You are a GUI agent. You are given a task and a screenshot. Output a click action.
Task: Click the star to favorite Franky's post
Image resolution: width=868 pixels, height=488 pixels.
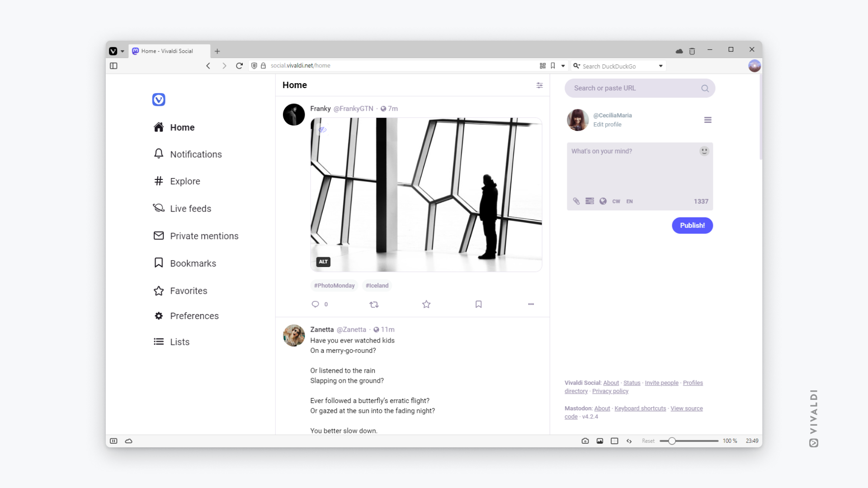(426, 304)
